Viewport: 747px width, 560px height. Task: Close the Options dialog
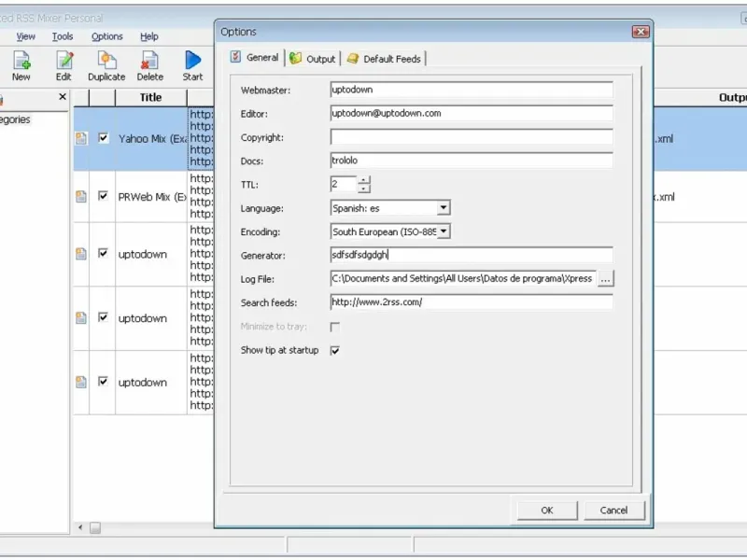tap(641, 32)
